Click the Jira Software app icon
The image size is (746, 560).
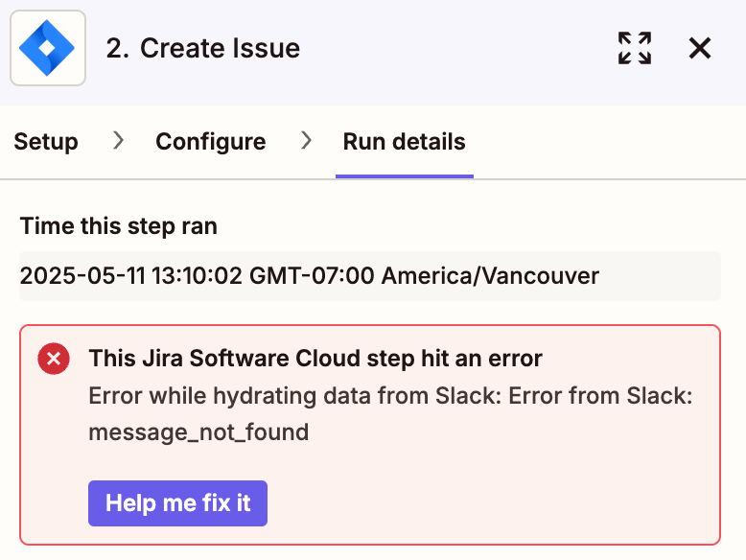click(48, 48)
